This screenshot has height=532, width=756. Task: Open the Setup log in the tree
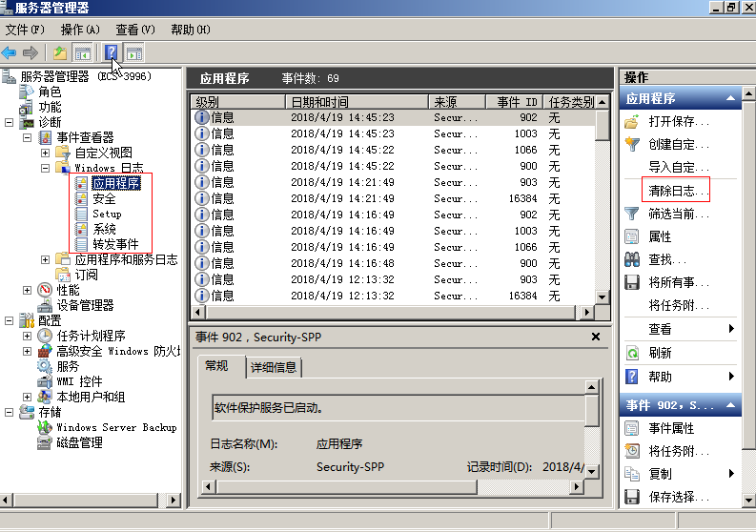(107, 214)
